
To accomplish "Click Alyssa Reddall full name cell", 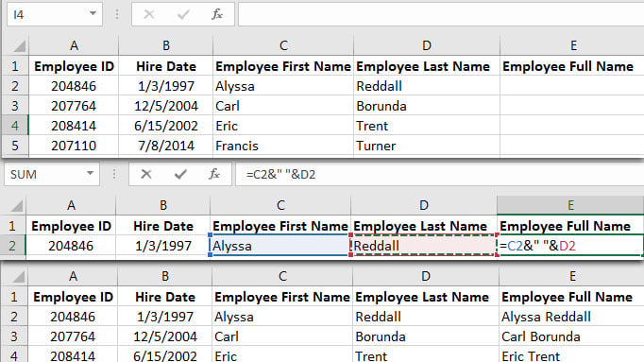I will point(571,317).
